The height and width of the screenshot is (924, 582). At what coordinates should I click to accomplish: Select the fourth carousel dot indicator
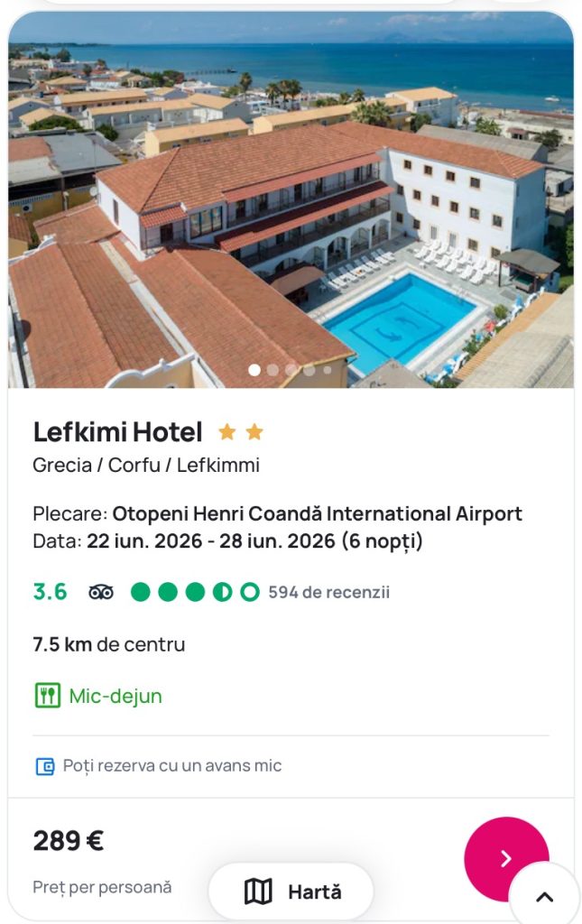309,370
